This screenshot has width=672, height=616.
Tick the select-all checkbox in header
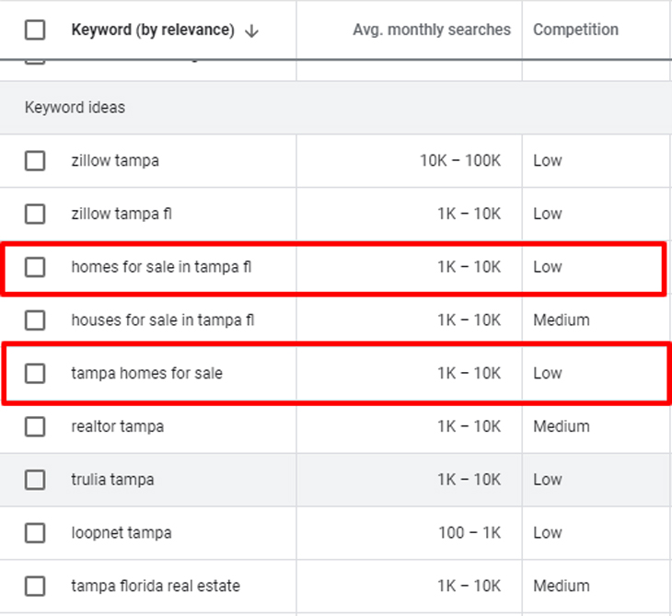point(35,29)
